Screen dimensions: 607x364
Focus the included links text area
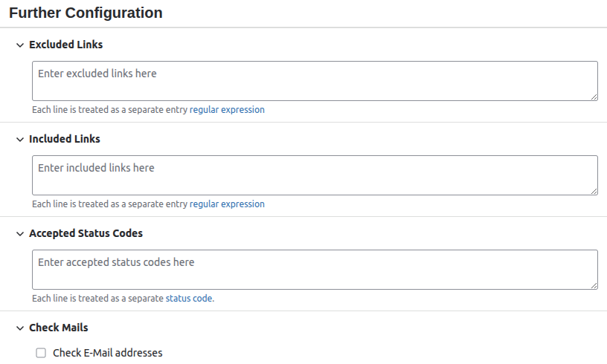tap(315, 175)
